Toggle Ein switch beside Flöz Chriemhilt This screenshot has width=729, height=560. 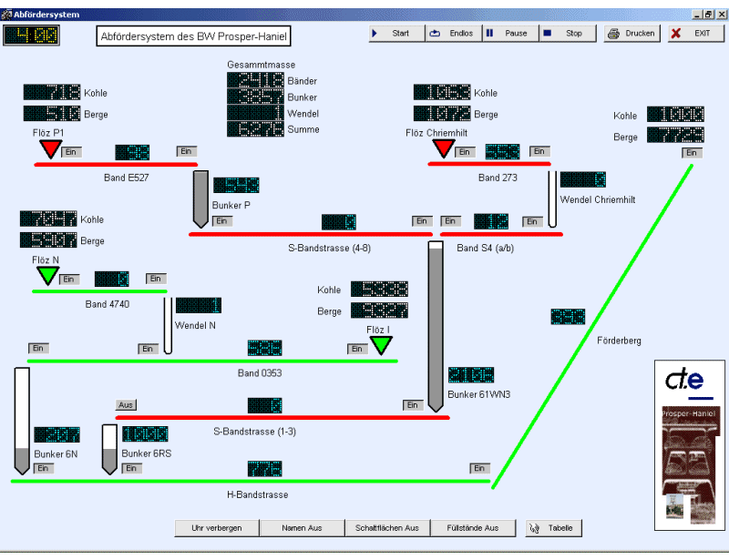coord(465,152)
